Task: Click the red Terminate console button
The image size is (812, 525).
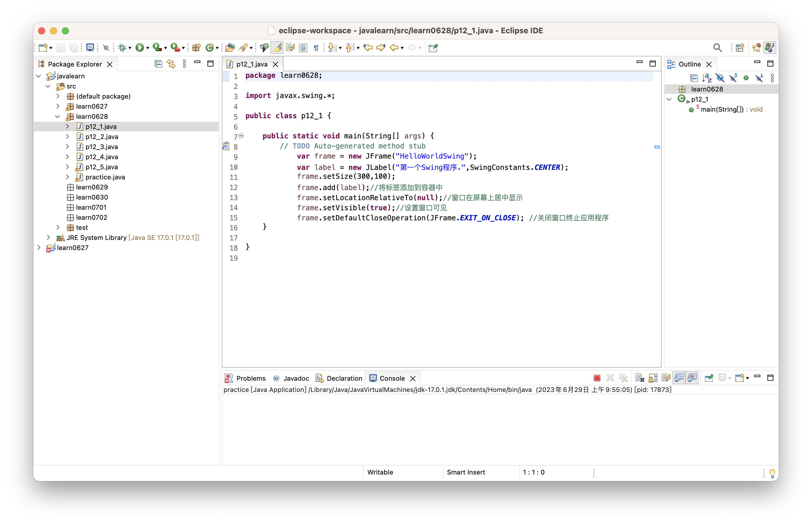Action: pyautogui.click(x=597, y=378)
